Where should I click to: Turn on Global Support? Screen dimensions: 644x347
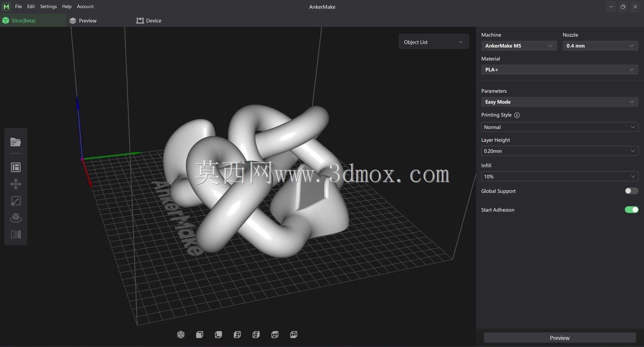tap(632, 191)
